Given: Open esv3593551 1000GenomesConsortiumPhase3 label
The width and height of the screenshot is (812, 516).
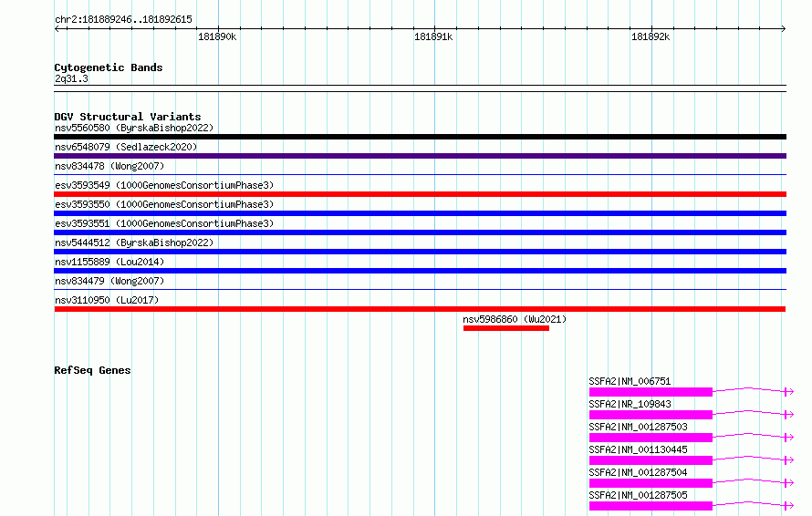Looking at the screenshot, I should coord(164,223).
